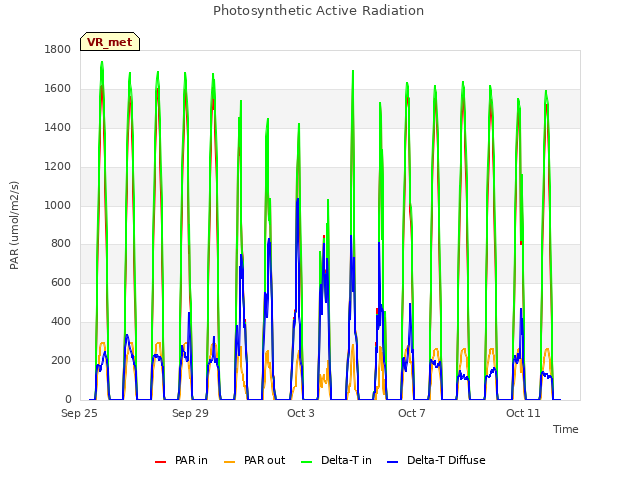Click the 400 y-axis tick label

click(61, 322)
